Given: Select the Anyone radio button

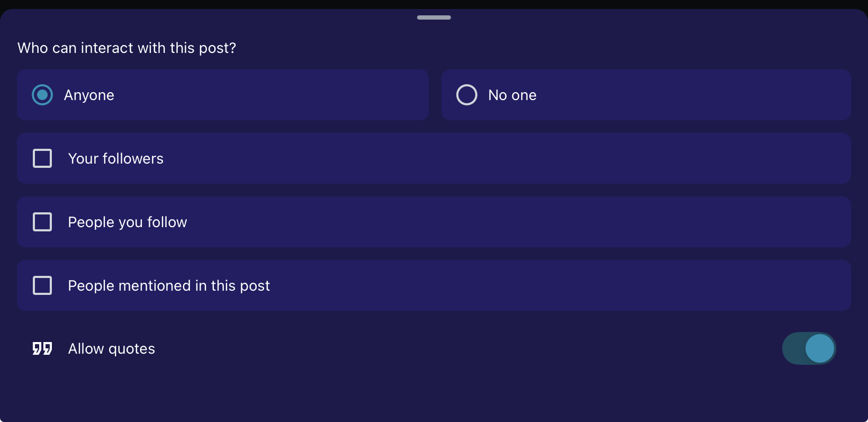Looking at the screenshot, I should coord(42,95).
